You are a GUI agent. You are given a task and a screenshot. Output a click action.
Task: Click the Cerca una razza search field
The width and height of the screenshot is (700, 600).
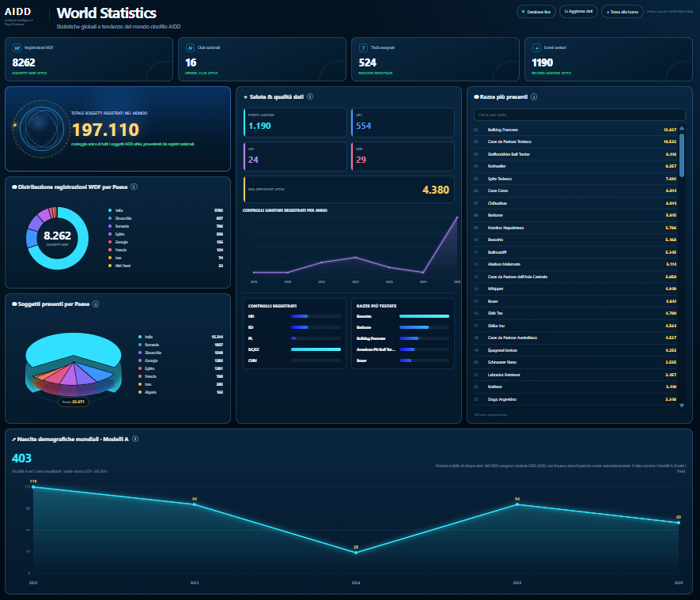(x=579, y=115)
